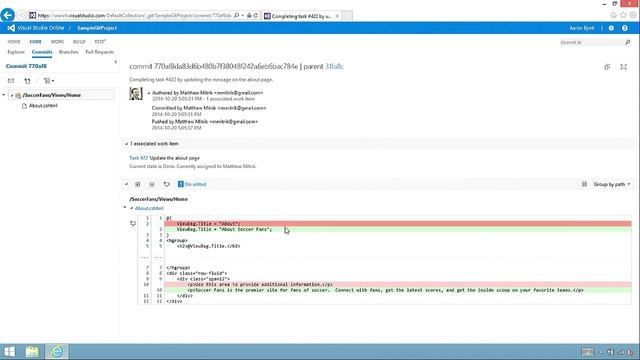The image size is (640, 360).
Task: Select the Completing task #422 browser tab
Action: coord(301,16)
